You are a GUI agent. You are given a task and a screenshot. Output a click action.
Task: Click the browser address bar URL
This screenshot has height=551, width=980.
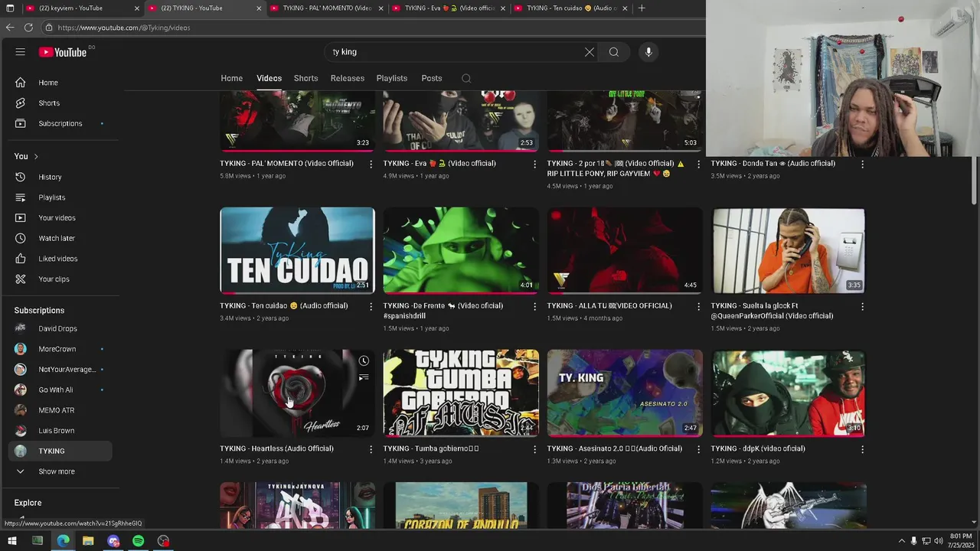tap(123, 28)
